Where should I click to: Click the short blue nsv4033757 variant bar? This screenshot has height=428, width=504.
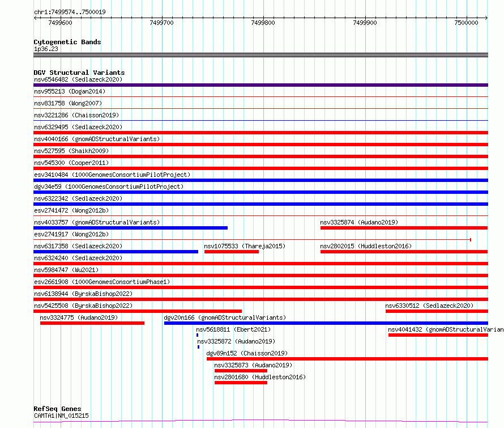pyautogui.click(x=130, y=228)
